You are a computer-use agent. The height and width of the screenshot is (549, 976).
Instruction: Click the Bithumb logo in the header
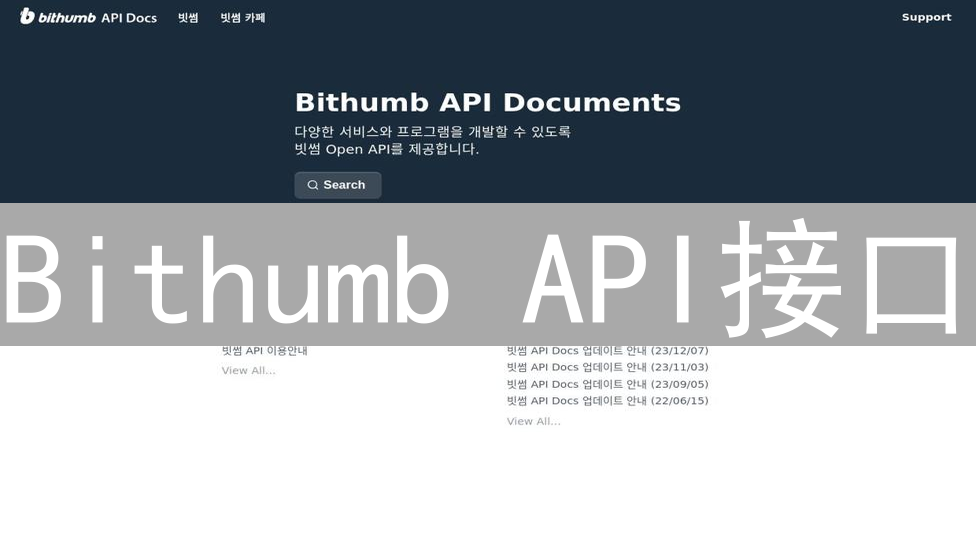click(58, 17)
